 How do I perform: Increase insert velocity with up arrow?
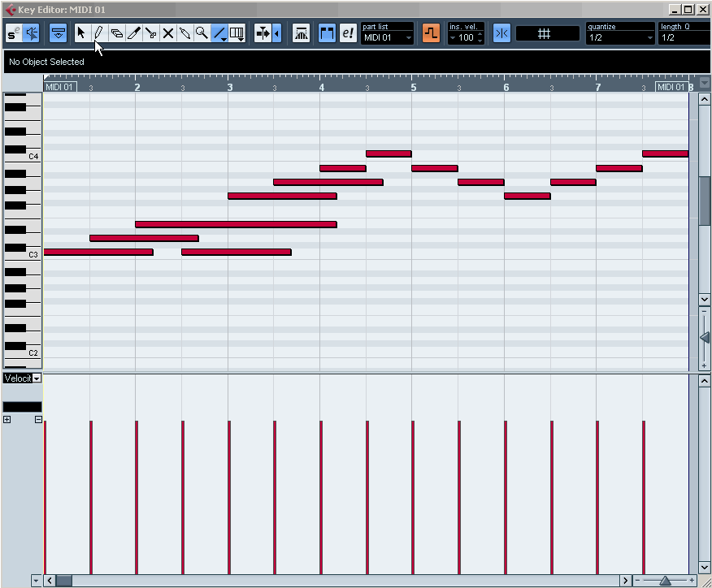[480, 34]
